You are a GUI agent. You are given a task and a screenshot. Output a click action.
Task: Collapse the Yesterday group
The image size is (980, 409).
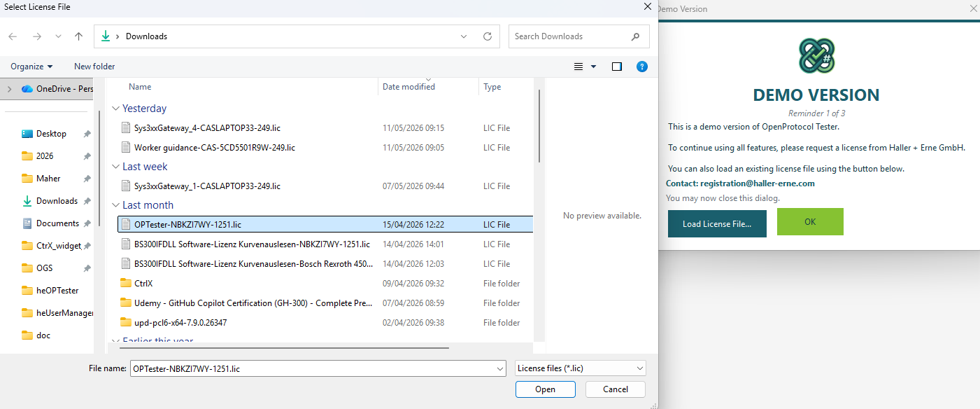115,109
